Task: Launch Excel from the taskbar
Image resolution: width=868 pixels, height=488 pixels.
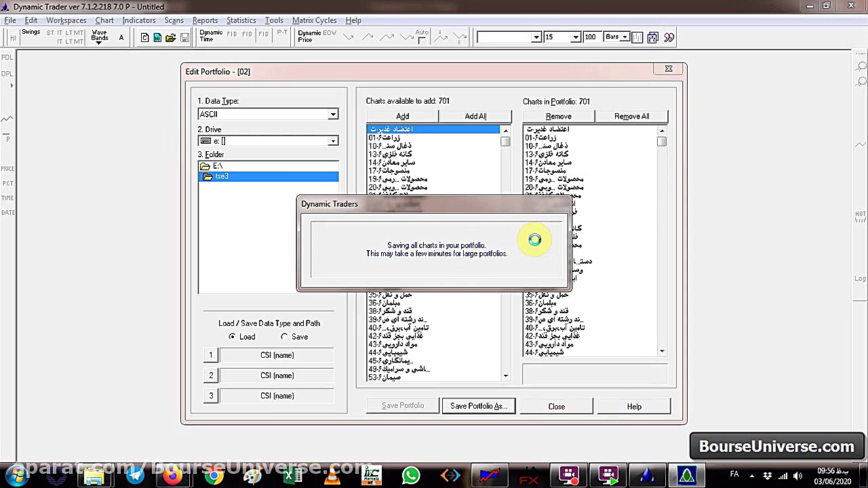Action: tap(292, 475)
